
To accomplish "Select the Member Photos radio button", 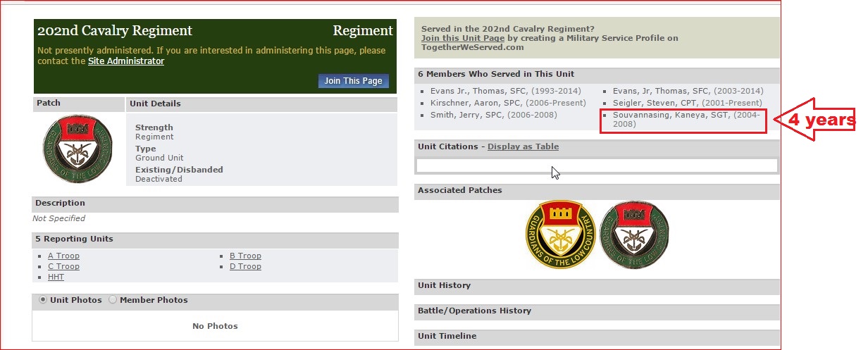I will tap(113, 300).
